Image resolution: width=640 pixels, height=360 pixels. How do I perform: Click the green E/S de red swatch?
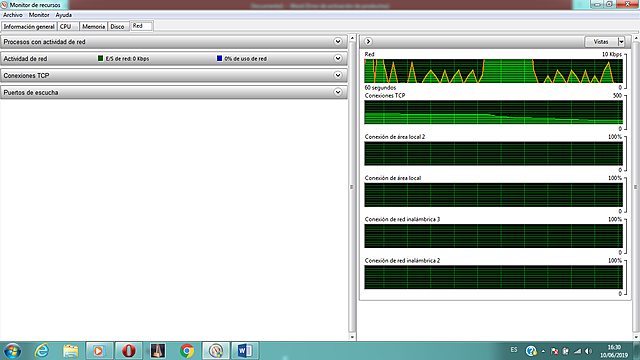[x=100, y=58]
